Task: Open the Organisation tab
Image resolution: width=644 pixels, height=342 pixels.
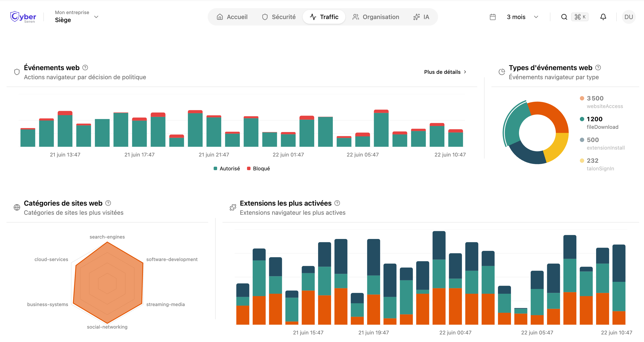Action: (376, 17)
